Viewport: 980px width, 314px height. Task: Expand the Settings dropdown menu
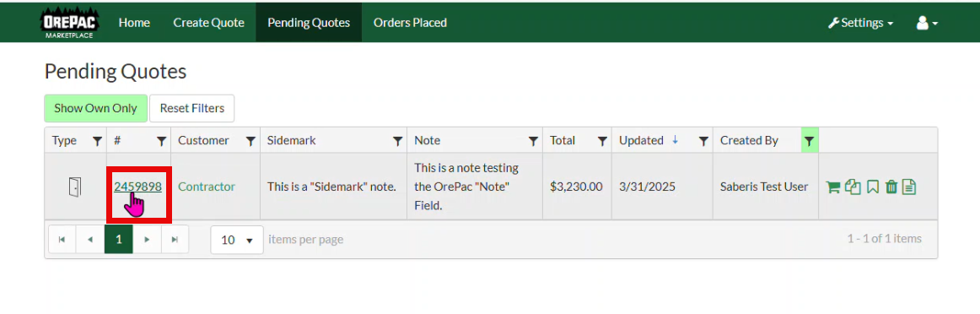[x=860, y=23]
